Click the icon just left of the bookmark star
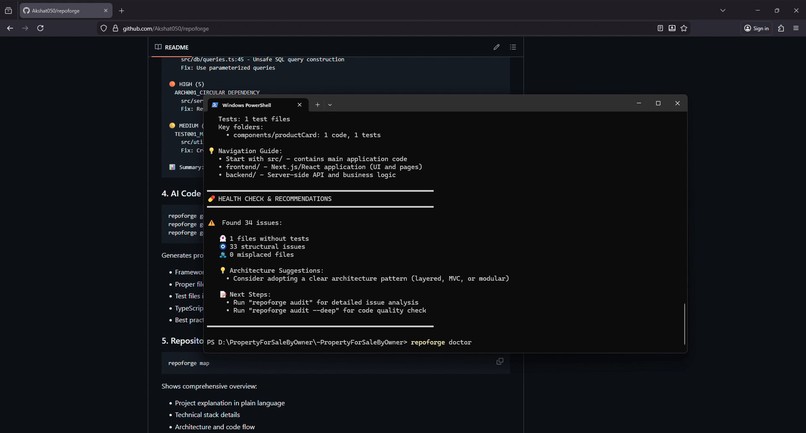The height and width of the screenshot is (433, 806). 672,28
